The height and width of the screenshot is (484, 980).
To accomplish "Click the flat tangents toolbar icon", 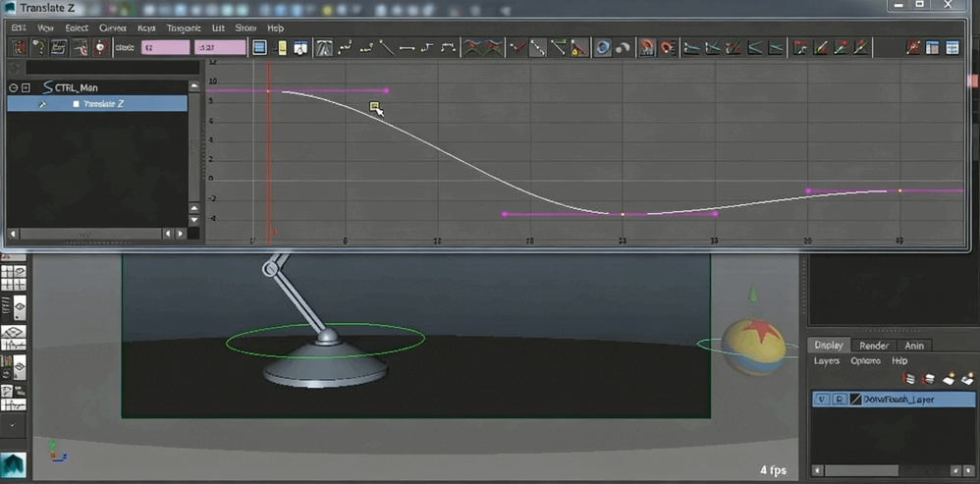I will pyautogui.click(x=408, y=47).
